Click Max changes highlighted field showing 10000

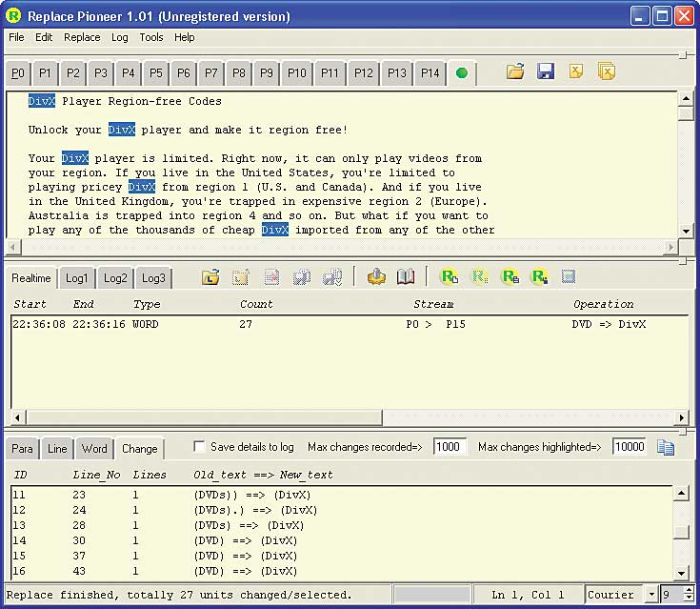click(629, 447)
